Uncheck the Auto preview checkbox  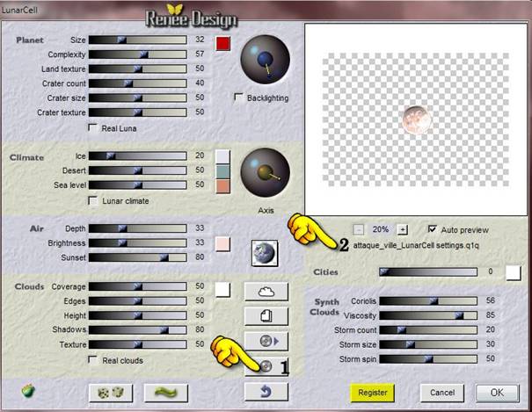(x=433, y=229)
